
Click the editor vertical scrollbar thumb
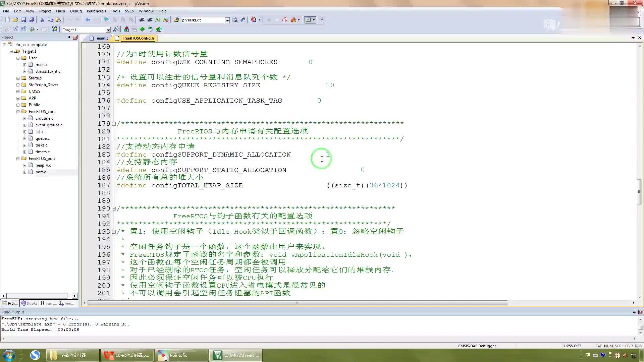(639, 192)
